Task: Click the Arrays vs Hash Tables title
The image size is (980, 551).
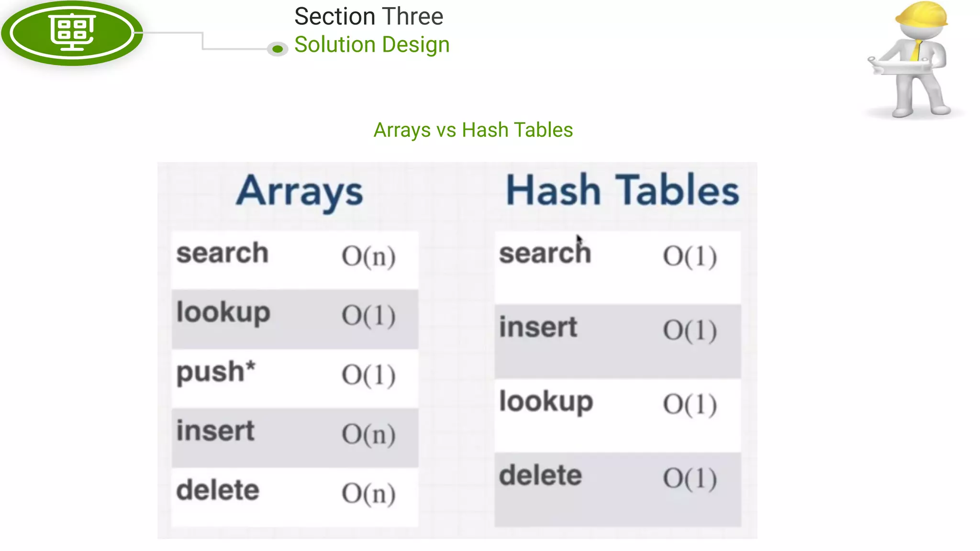Action: coord(473,130)
